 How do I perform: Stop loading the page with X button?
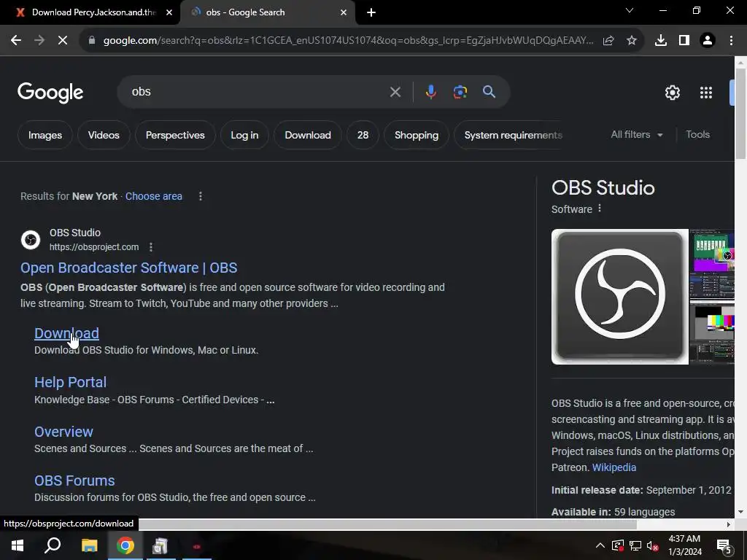[63, 41]
